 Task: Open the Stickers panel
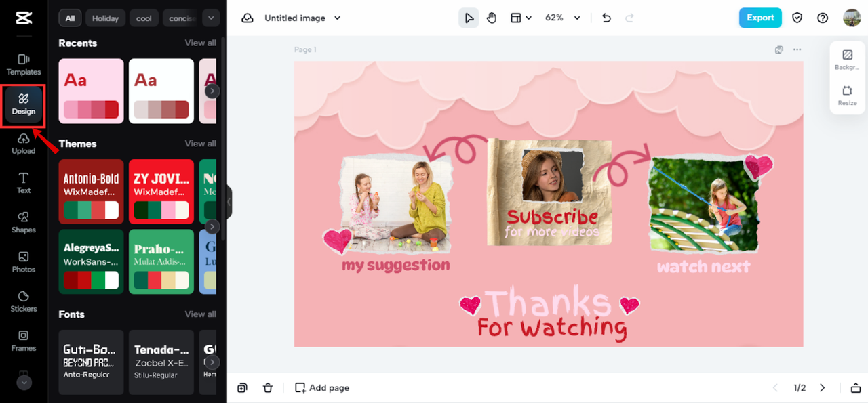pyautogui.click(x=24, y=301)
